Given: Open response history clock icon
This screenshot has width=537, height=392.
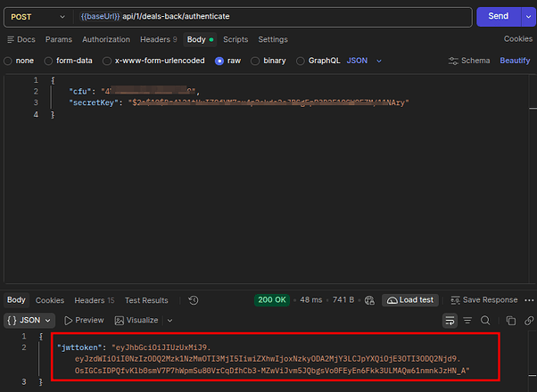Looking at the screenshot, I should pos(194,300).
